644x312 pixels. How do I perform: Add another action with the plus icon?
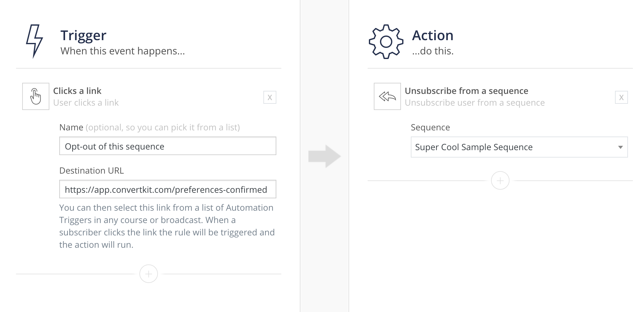(x=500, y=181)
